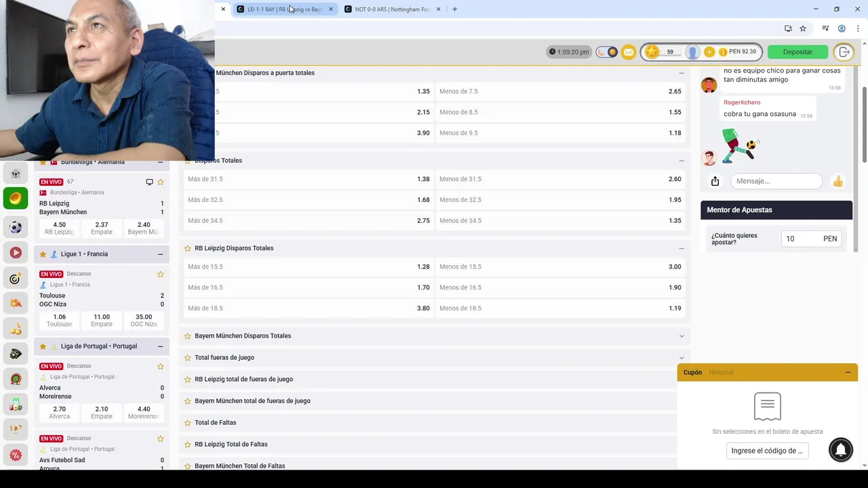Open the roulette wheel casino icon
This screenshot has height=488, width=868.
coord(16,379)
